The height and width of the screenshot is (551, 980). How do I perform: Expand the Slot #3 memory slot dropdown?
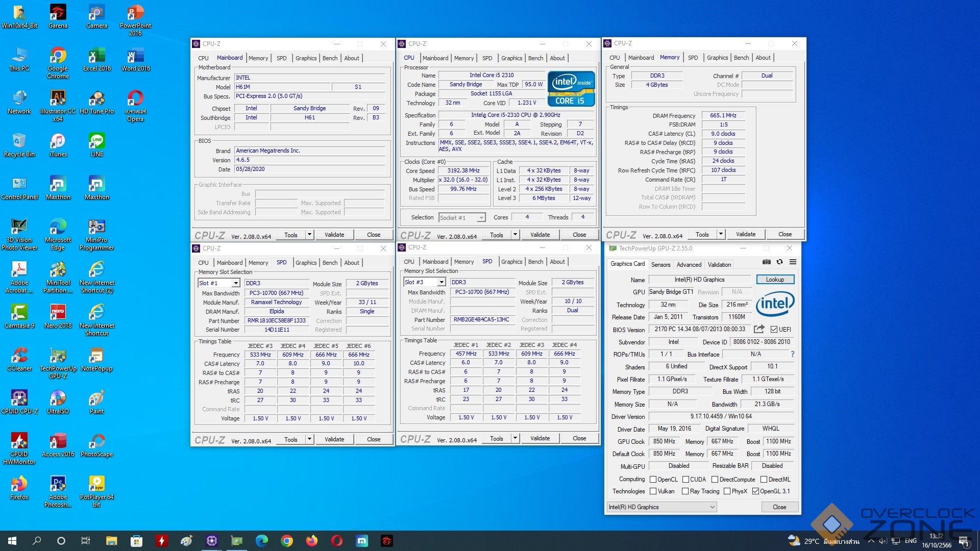[x=441, y=282]
